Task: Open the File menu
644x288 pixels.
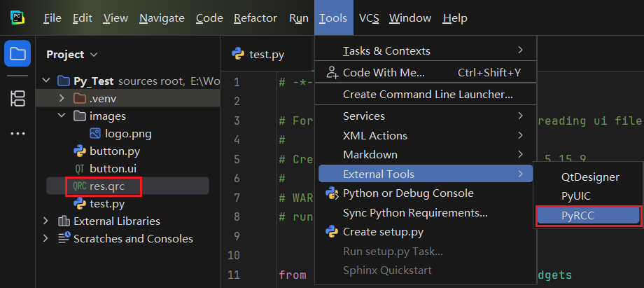Action: pos(52,18)
